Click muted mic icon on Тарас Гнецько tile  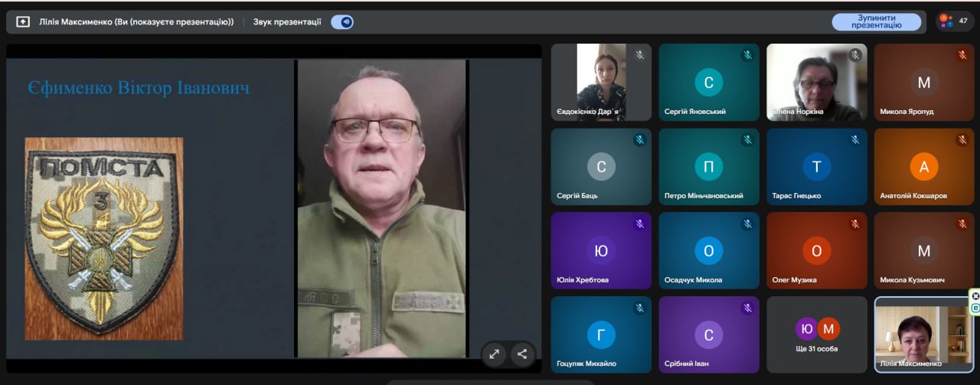click(855, 140)
